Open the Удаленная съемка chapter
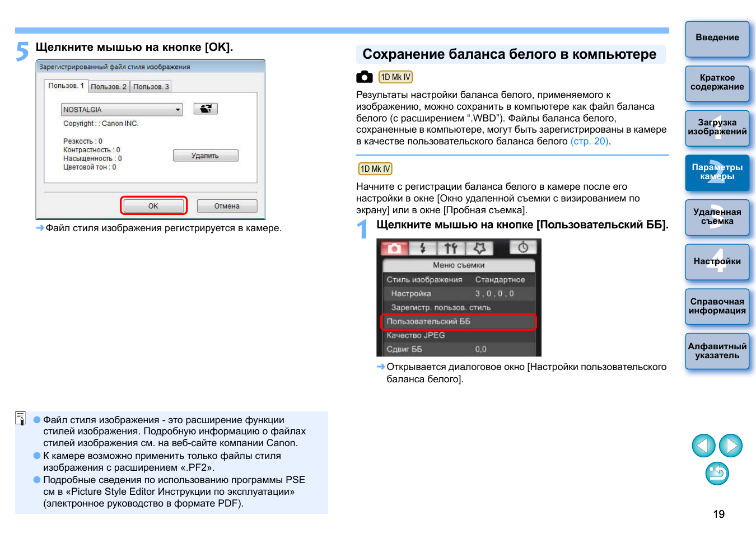The image size is (756, 534). pyautogui.click(x=717, y=217)
